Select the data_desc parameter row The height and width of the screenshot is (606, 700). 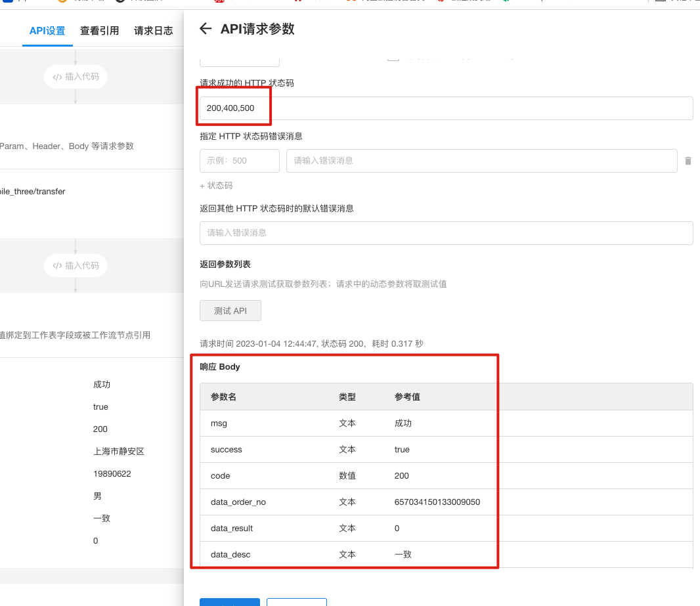pyautogui.click(x=446, y=555)
